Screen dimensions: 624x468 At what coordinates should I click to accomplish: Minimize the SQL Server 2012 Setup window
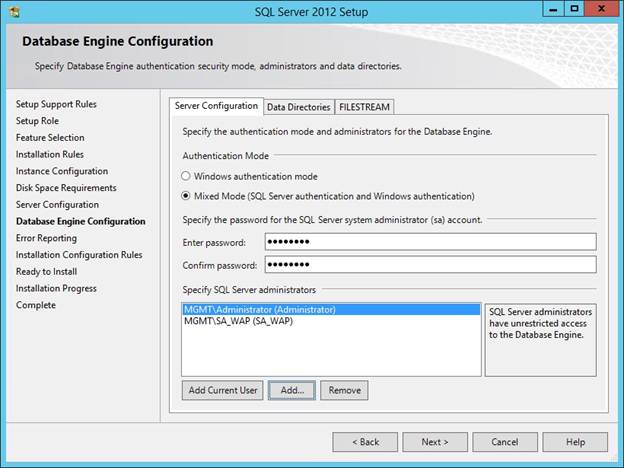coord(553,10)
